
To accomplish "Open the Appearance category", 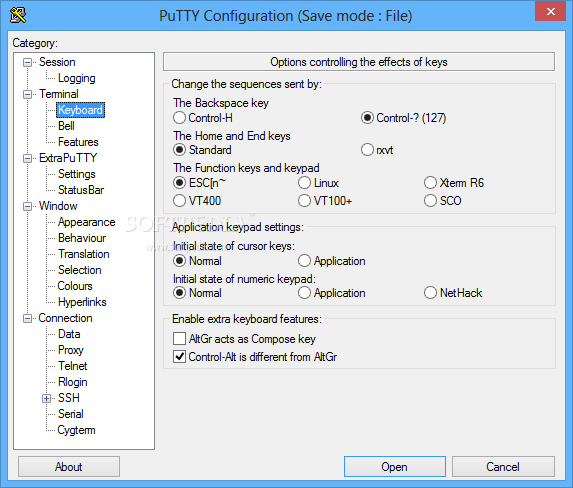I will pyautogui.click(x=87, y=222).
